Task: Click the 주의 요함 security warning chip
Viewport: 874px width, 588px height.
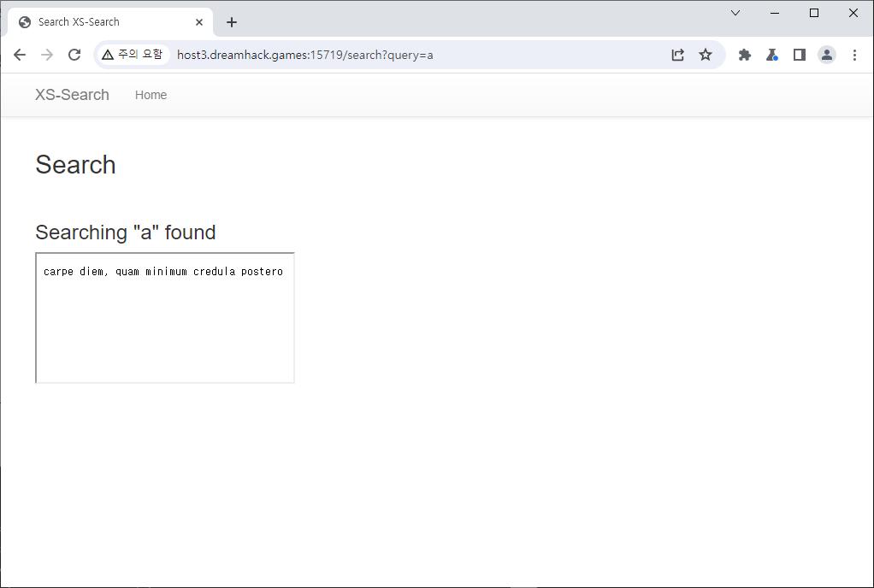Action: [x=133, y=55]
